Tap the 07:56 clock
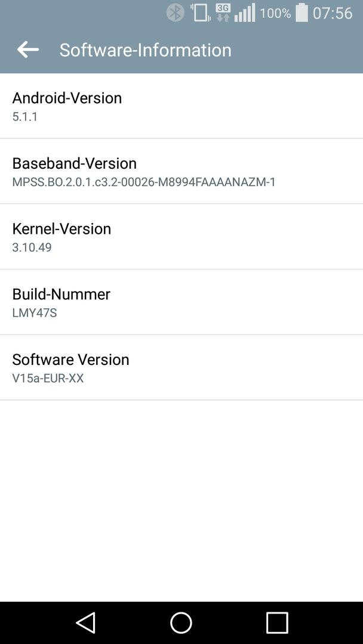Screen dimensions: 363x644 [x=333, y=13]
